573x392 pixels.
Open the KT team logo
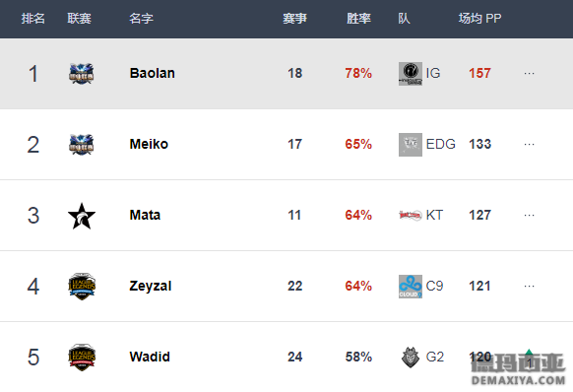pyautogui.click(x=411, y=215)
